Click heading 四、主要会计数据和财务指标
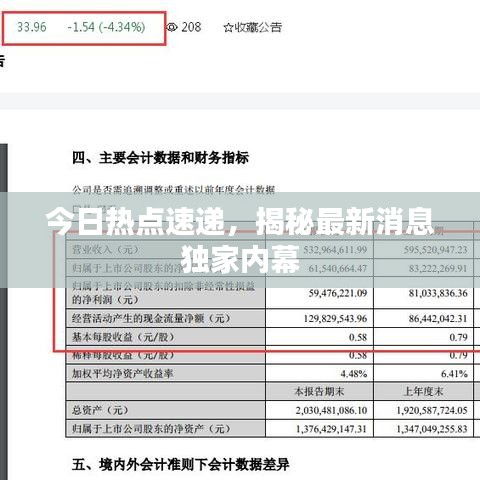The image size is (480, 480). tap(160, 158)
